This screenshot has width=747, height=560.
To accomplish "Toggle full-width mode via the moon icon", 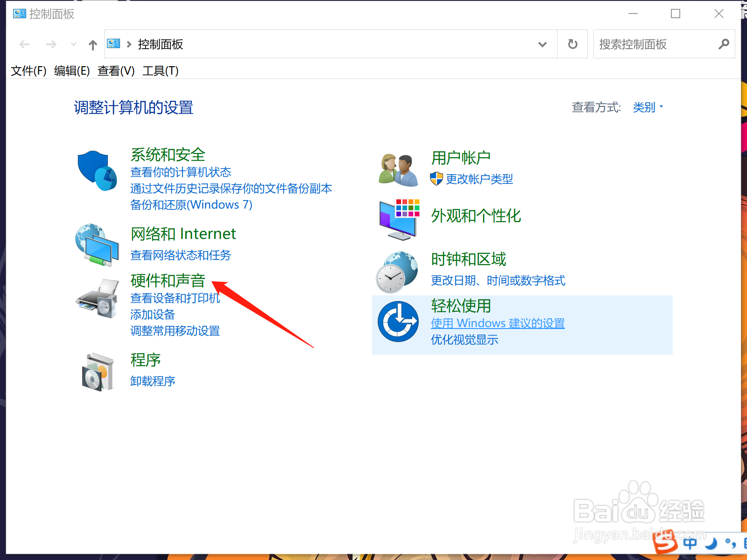I will (710, 543).
